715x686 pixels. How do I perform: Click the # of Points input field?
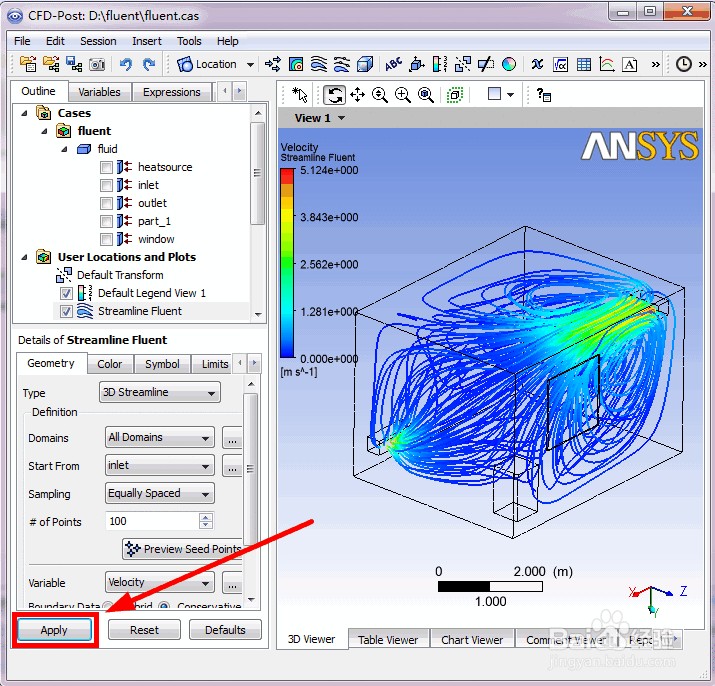tap(153, 521)
